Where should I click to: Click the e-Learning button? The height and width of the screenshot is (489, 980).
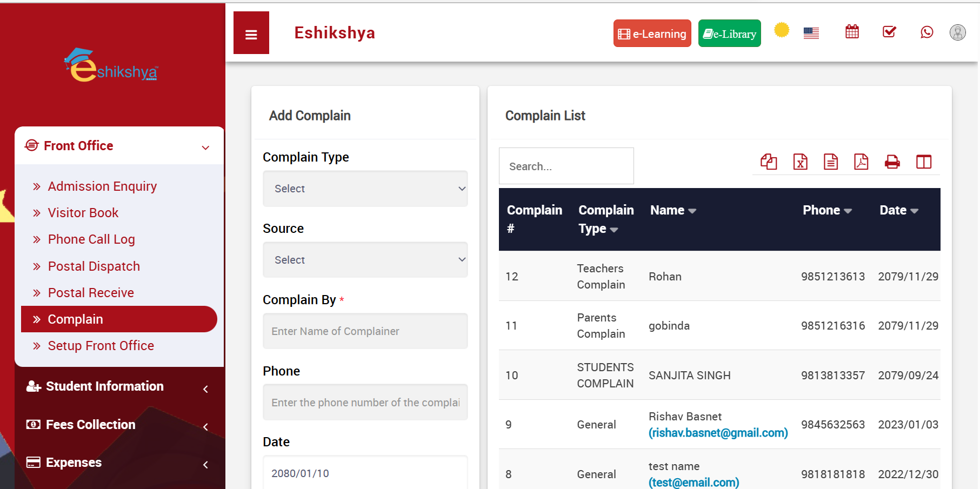(x=652, y=34)
